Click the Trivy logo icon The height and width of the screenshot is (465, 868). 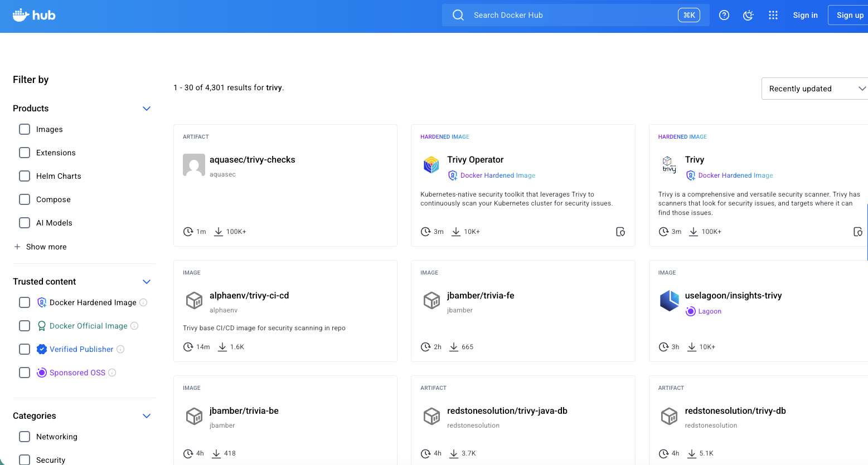coord(669,165)
